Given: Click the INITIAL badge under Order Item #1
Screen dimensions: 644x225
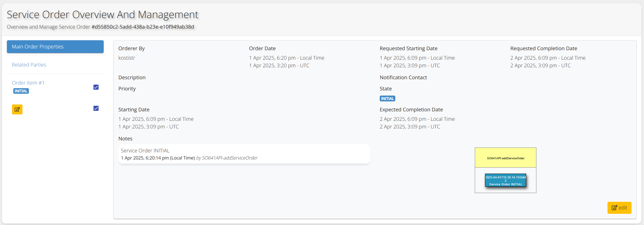Looking at the screenshot, I should (21, 91).
